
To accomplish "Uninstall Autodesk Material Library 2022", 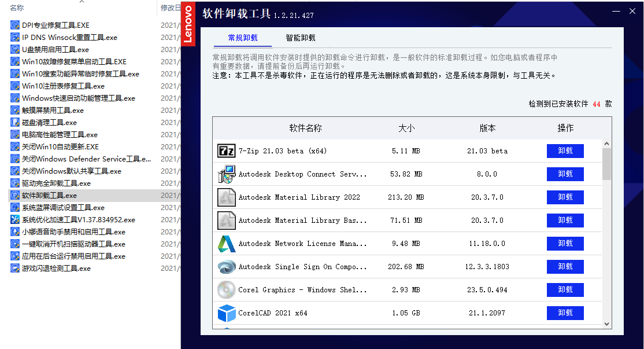I will click(x=565, y=197).
